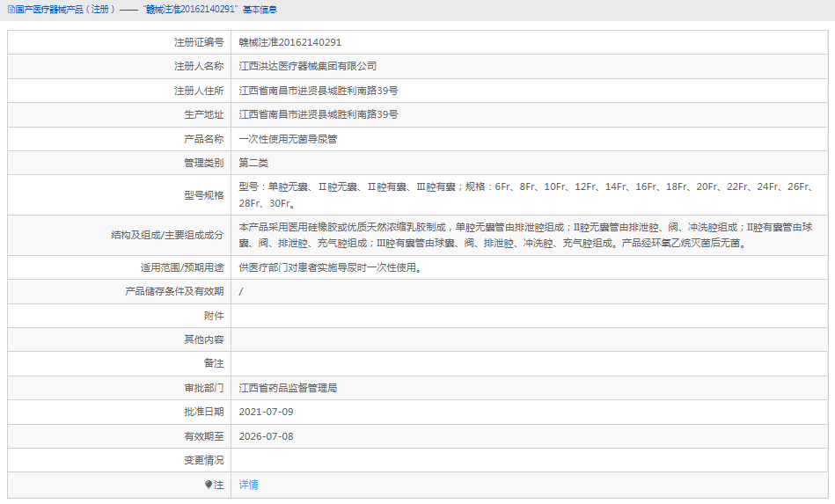Click the 注册人名称 label
Viewport: 835px width, 504px height.
pyautogui.click(x=199, y=67)
